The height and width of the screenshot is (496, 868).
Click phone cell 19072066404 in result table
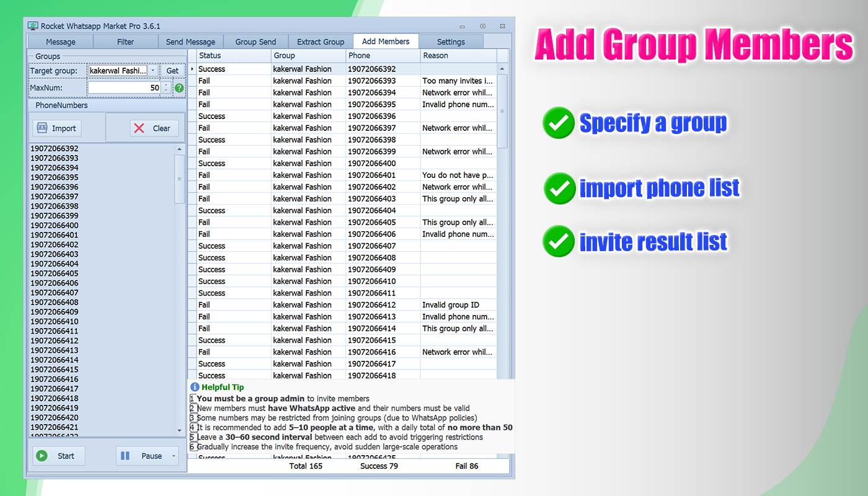click(x=383, y=210)
